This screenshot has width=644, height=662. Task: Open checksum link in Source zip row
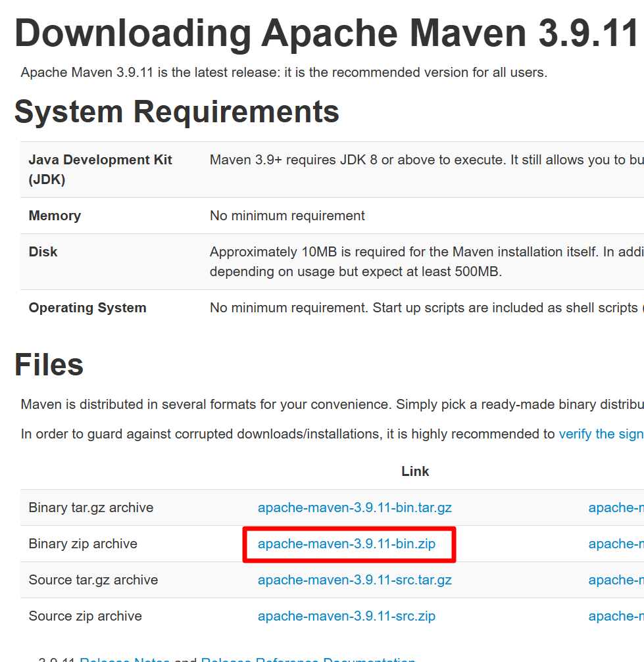[x=616, y=616]
